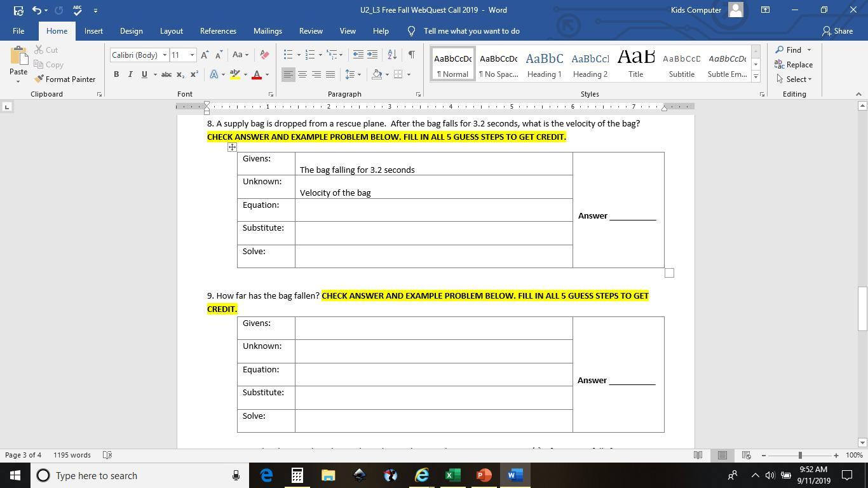
Task: Click the Save icon in Quick Access Toolbar
Action: click(18, 10)
